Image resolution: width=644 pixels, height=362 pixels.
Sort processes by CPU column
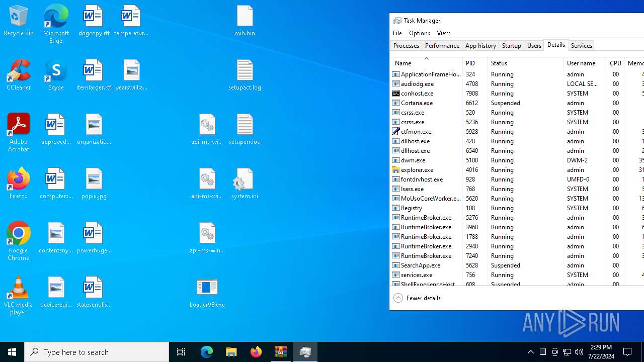click(614, 63)
